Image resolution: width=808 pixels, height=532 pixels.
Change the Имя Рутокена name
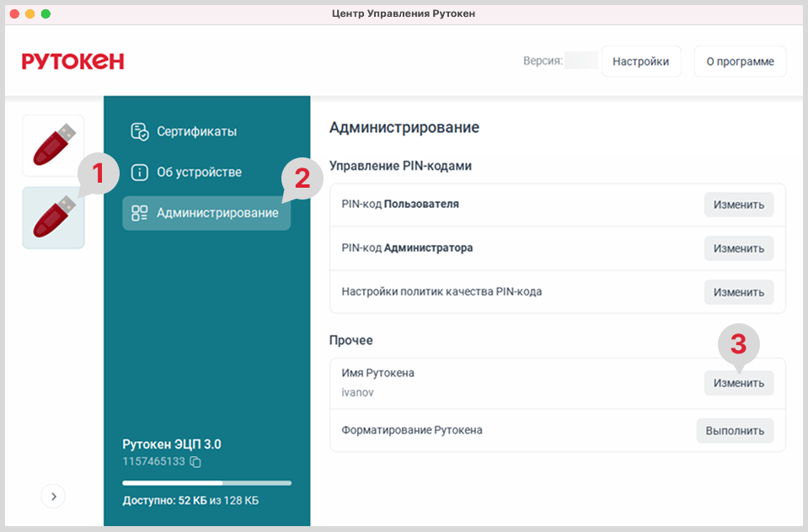pos(738,383)
